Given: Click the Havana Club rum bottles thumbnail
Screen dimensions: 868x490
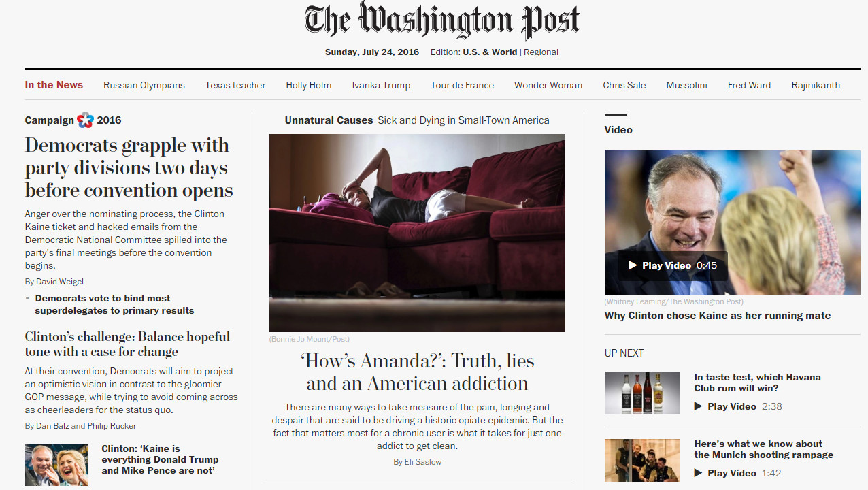Looking at the screenshot, I should tap(642, 393).
